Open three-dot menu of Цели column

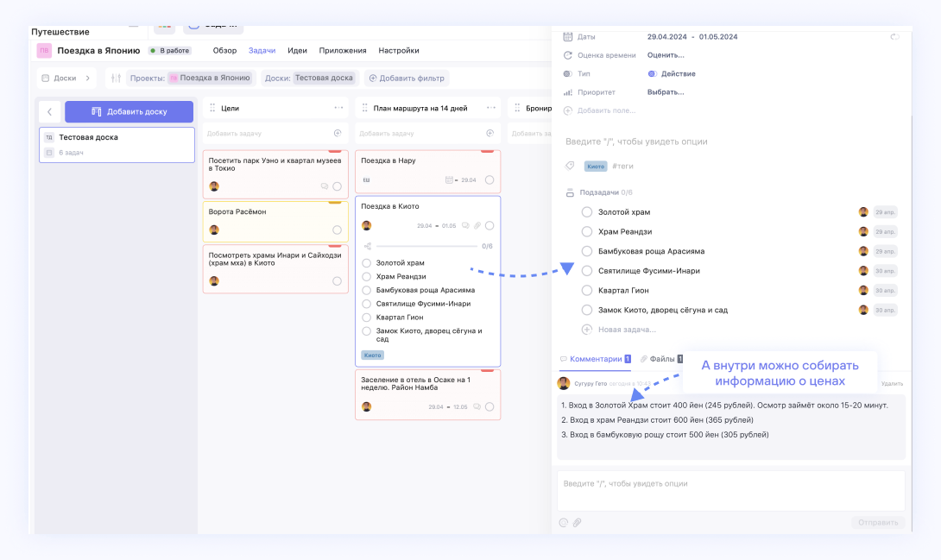[x=338, y=108]
